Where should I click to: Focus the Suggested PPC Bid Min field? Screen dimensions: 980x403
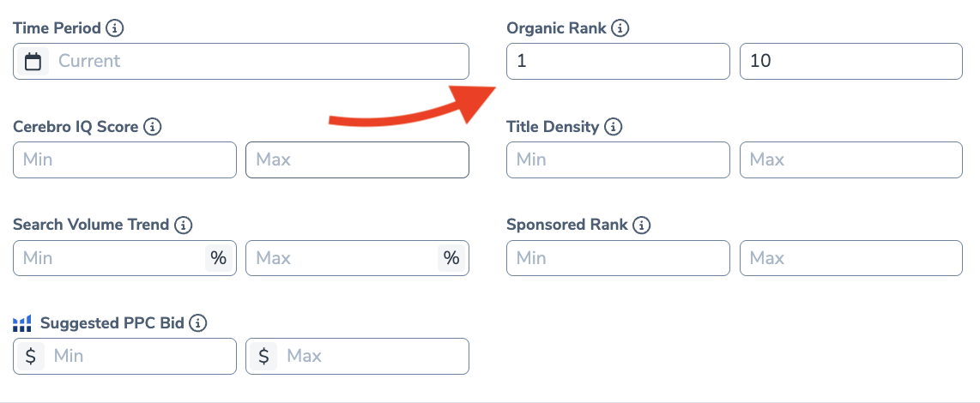point(137,356)
